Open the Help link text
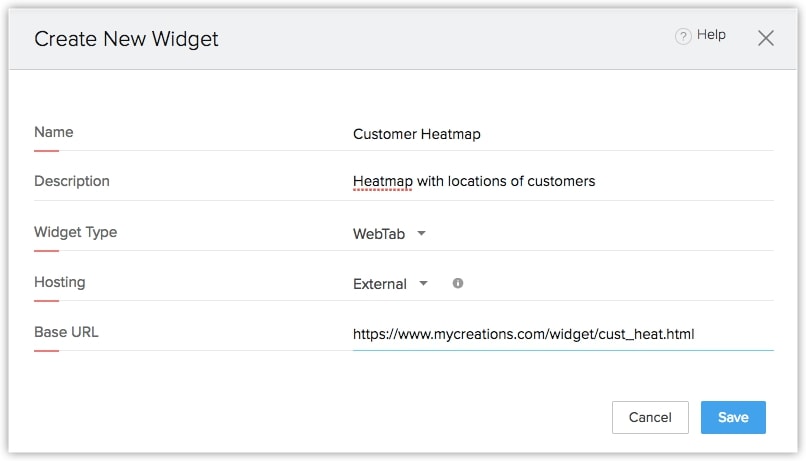The height and width of the screenshot is (461, 806). click(x=711, y=35)
